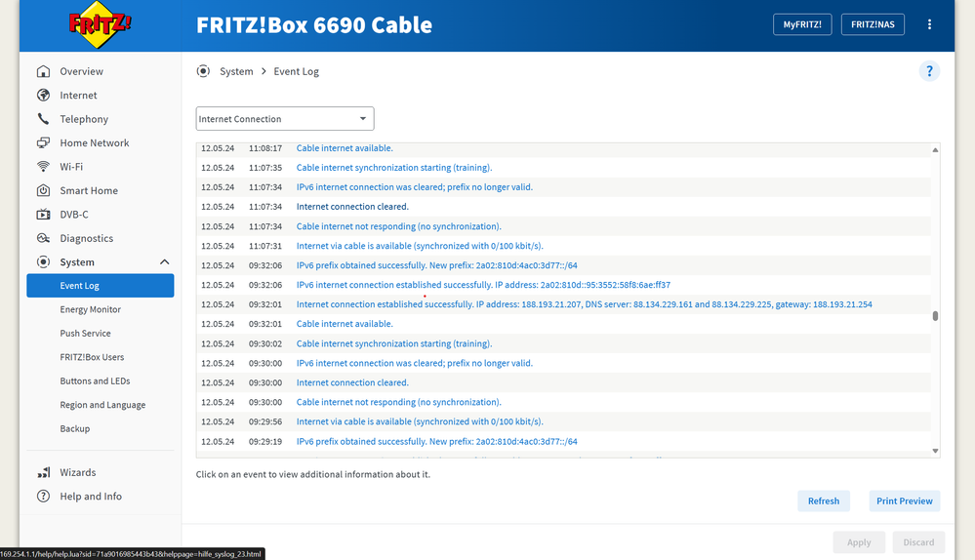Collapse the System menu chevron
This screenshot has height=560, width=975.
(x=164, y=262)
